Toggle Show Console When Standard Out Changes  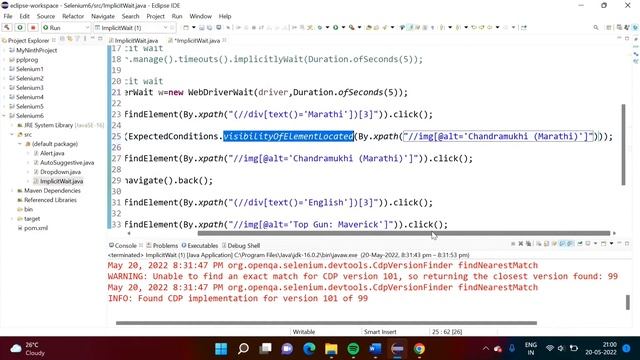(562, 244)
